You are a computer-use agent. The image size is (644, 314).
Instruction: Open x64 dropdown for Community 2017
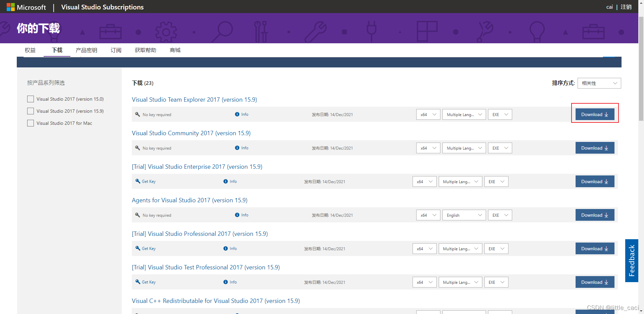click(428, 148)
